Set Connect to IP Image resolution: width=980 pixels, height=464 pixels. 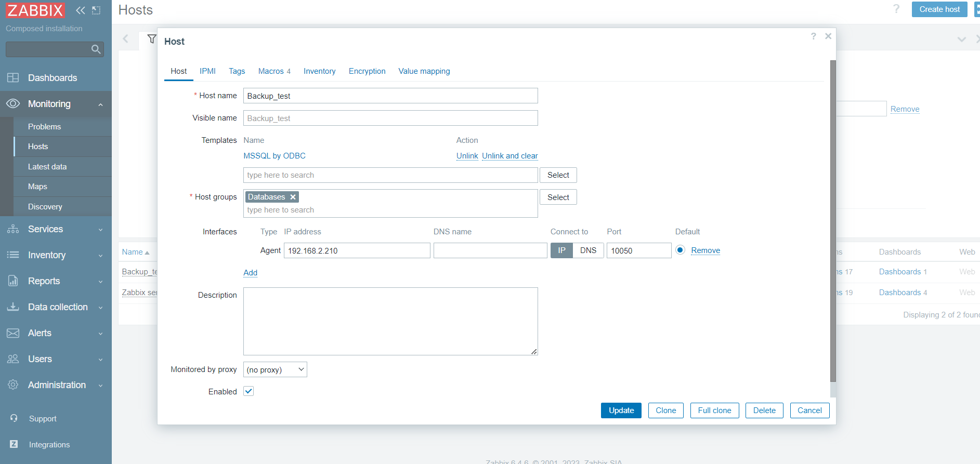561,250
